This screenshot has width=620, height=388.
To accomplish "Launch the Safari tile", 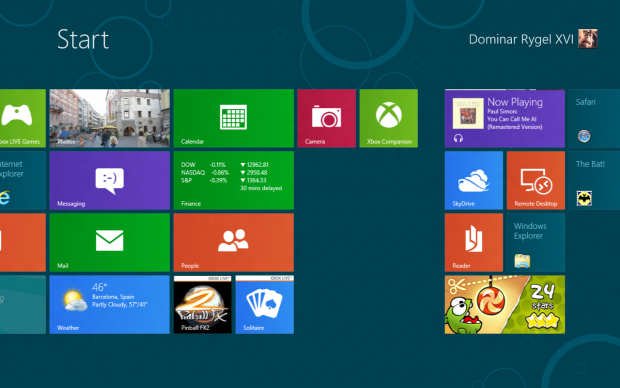I will pos(594,118).
